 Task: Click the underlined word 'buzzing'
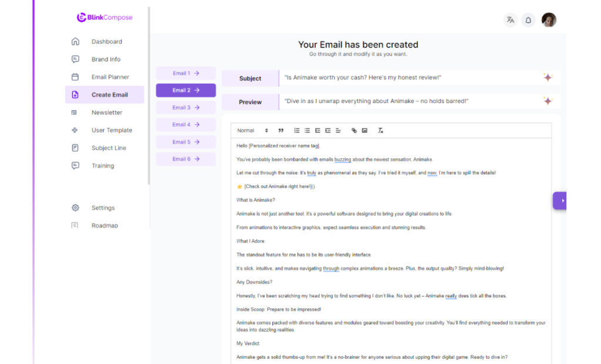click(x=343, y=159)
